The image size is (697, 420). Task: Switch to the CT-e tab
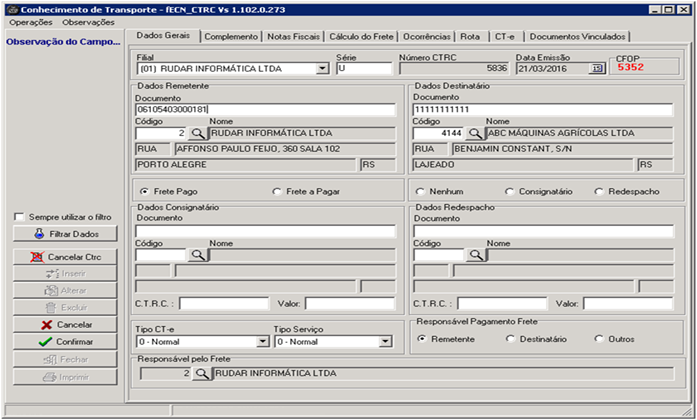pos(505,37)
